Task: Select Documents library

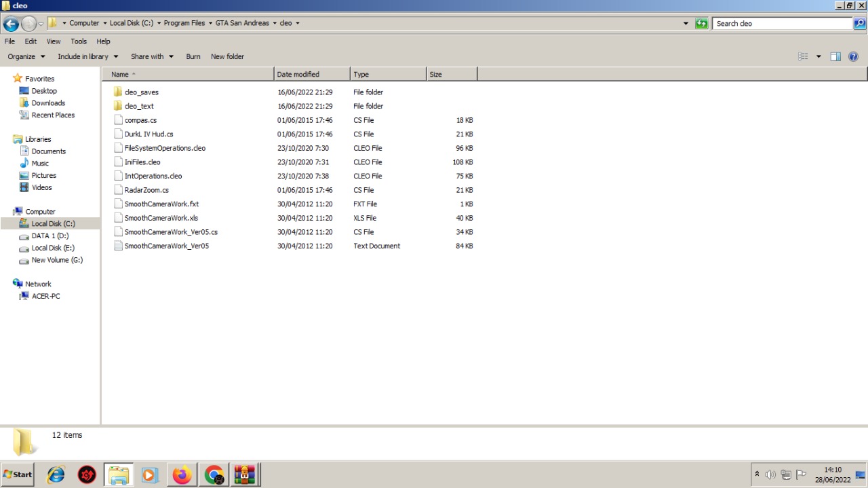Action: [48, 151]
